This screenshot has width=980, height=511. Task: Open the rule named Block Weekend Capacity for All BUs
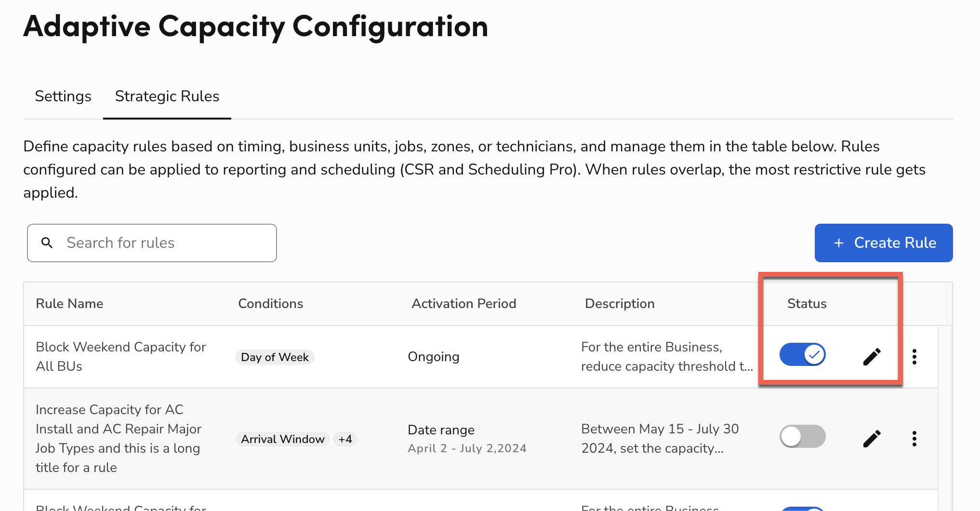coord(120,356)
